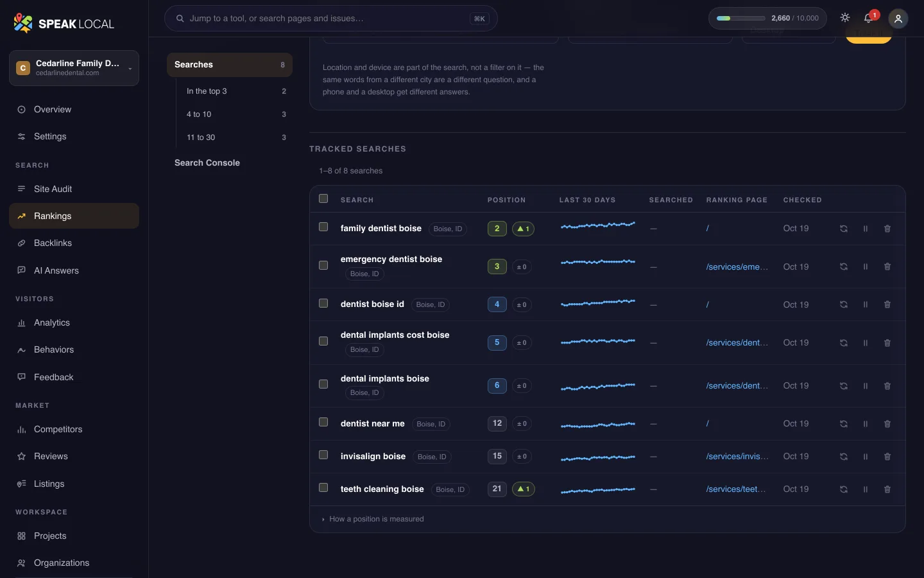Click the family dentist boise sparkline chart
This screenshot has width=924, height=578.
598,226
